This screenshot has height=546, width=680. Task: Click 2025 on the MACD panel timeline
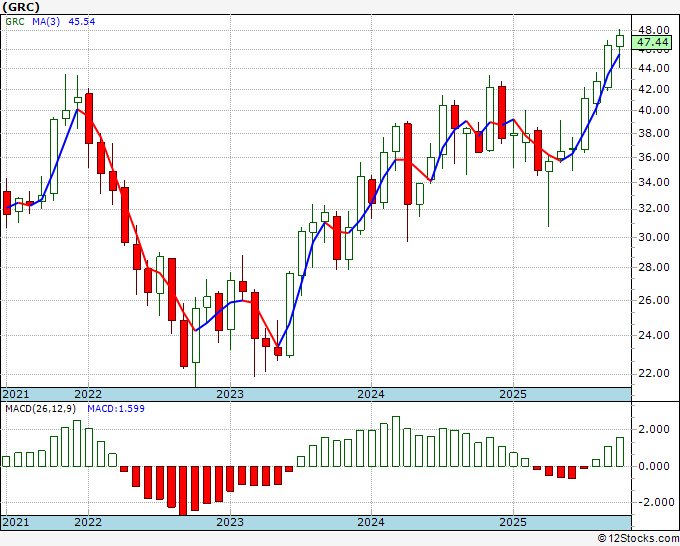pyautogui.click(x=513, y=522)
